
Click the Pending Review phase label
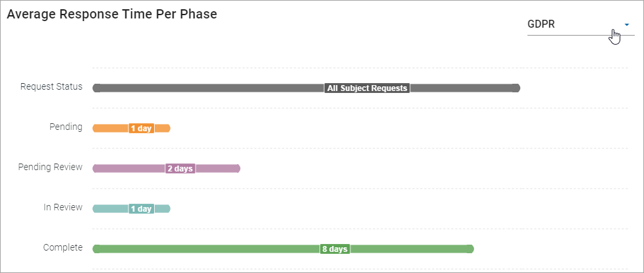click(50, 167)
